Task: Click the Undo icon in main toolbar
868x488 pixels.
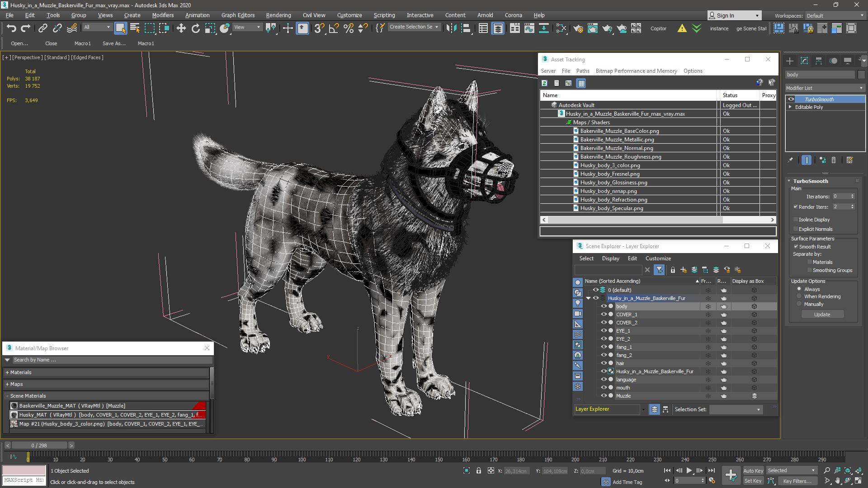Action: point(11,28)
